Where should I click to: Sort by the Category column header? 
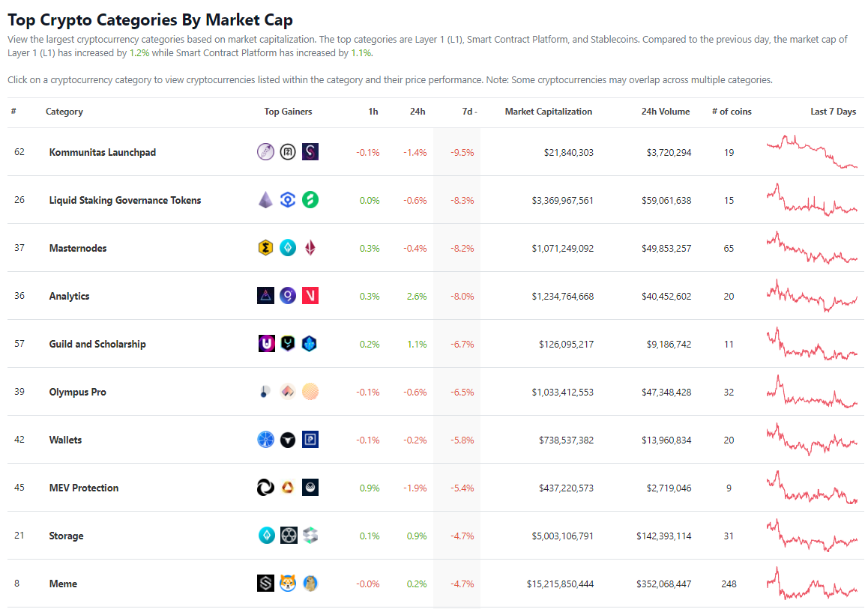click(64, 112)
